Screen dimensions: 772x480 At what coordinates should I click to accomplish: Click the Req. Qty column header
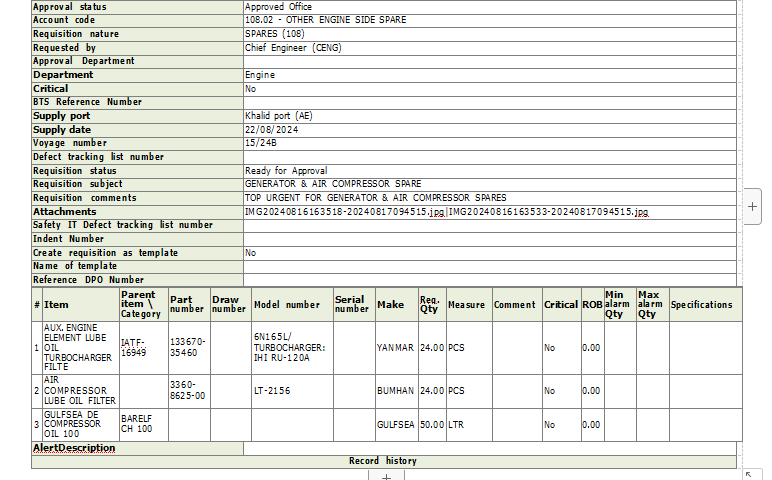tap(430, 304)
